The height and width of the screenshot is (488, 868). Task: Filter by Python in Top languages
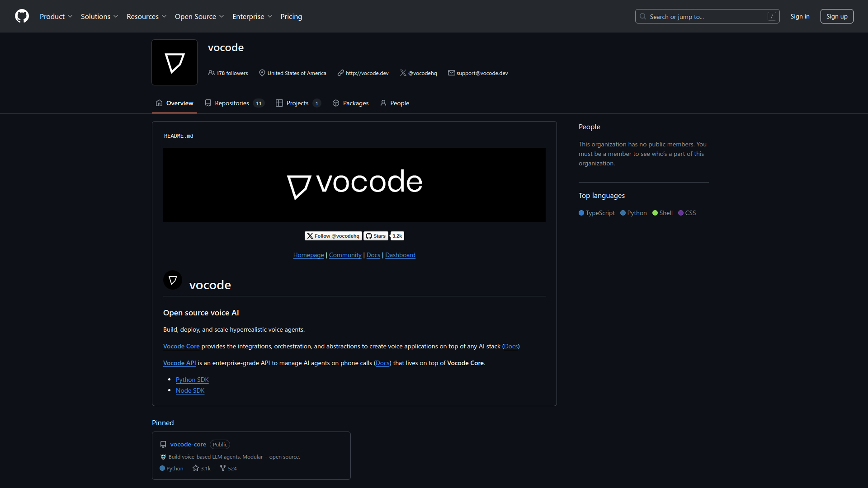pyautogui.click(x=633, y=213)
